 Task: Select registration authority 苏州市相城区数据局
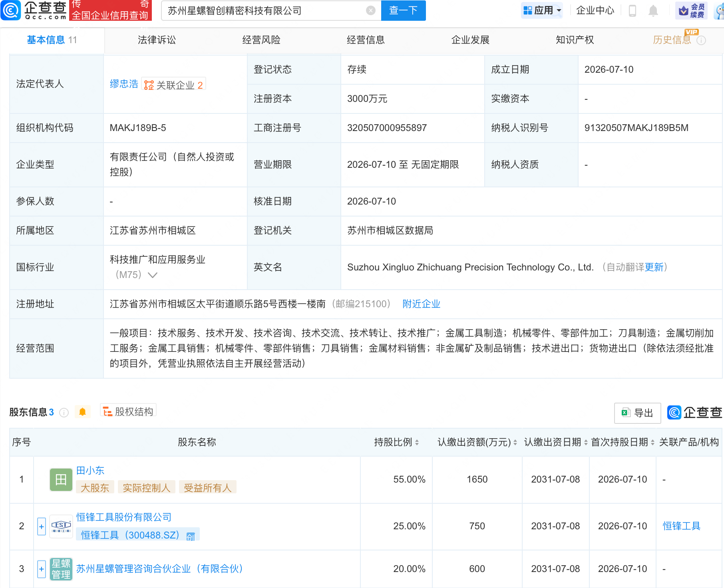click(x=390, y=230)
